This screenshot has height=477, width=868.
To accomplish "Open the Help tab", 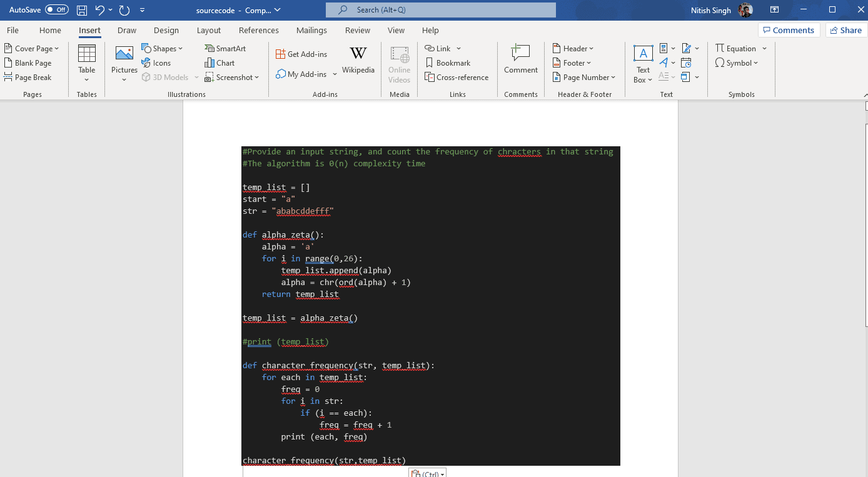I will point(430,30).
